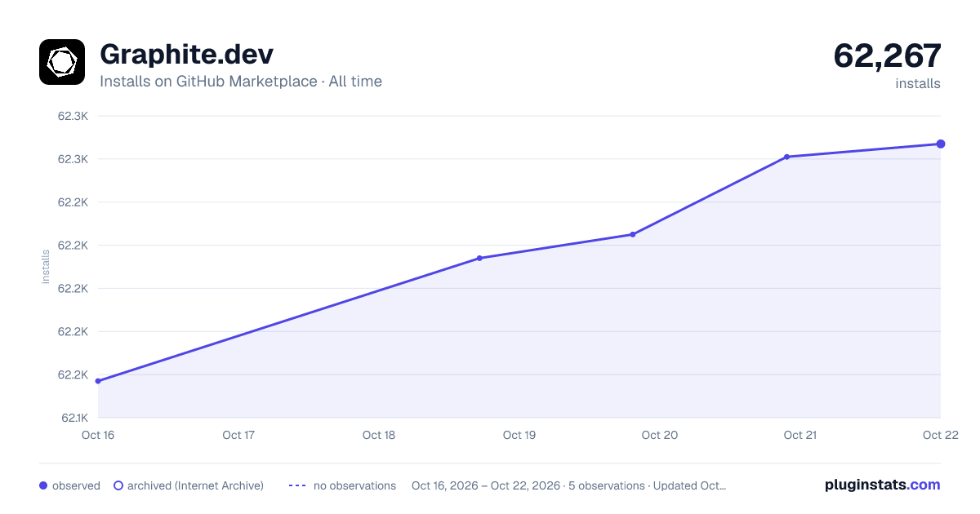980x514 pixels.
Task: Click the Oct 16 x-axis label
Action: coord(97,435)
